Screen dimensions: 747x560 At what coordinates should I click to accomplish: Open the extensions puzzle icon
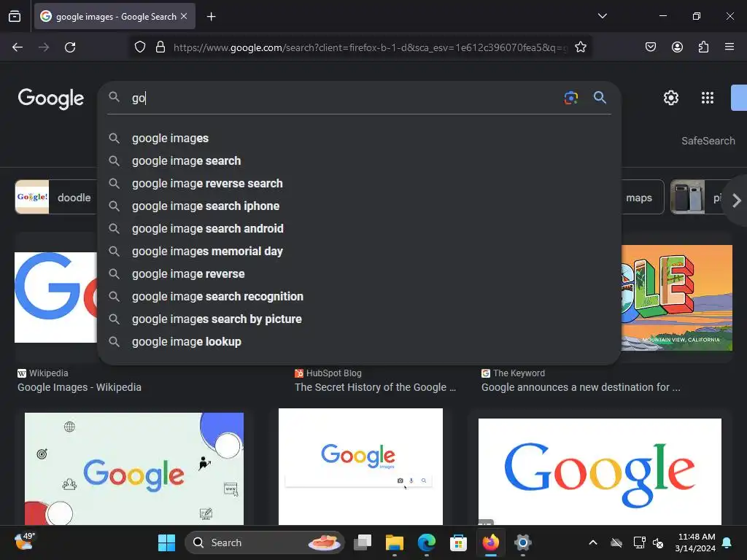[703, 47]
